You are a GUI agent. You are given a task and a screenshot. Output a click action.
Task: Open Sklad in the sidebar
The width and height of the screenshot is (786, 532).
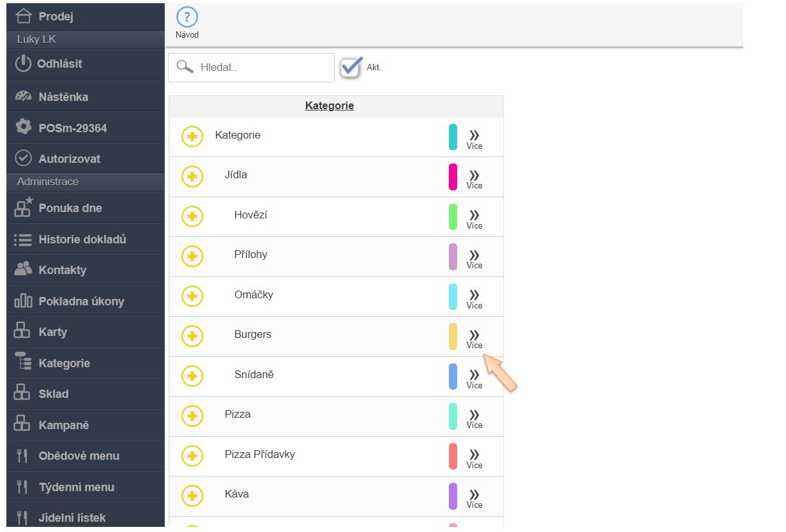coord(53,394)
